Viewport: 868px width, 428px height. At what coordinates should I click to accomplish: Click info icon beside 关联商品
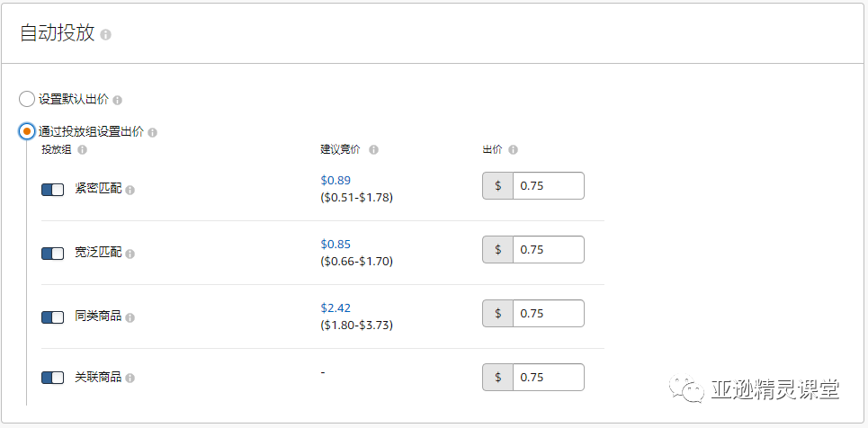point(130,379)
